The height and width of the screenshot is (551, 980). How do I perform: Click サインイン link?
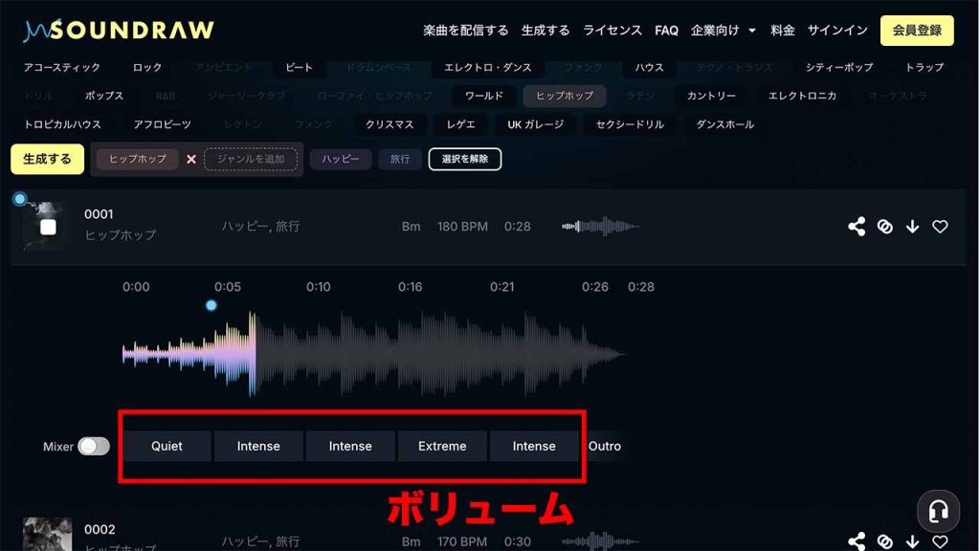click(x=837, y=30)
